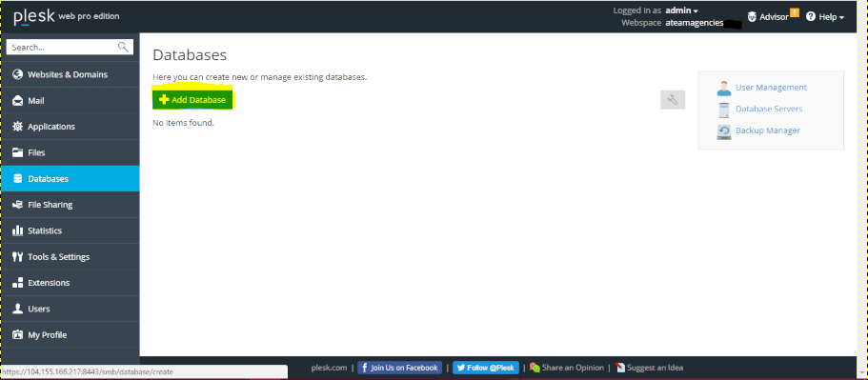The height and width of the screenshot is (380, 868).
Task: Select Databases in the sidebar
Action: (70, 179)
